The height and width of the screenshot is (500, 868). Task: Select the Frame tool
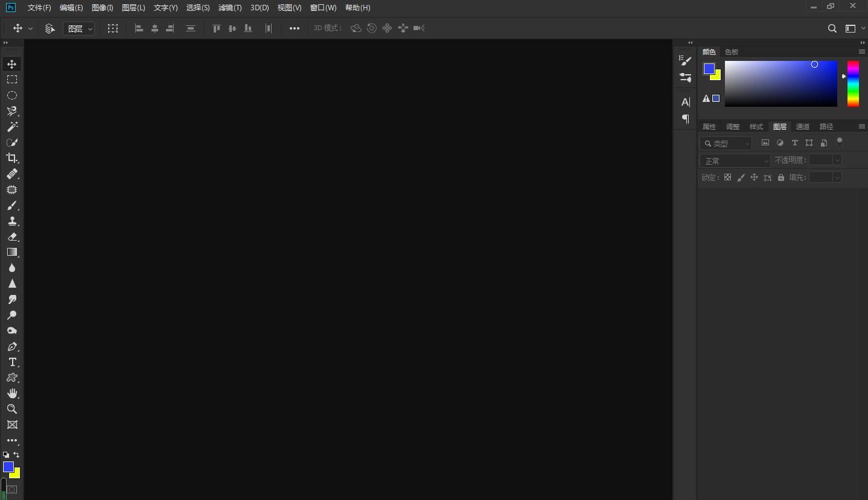pyautogui.click(x=11, y=425)
